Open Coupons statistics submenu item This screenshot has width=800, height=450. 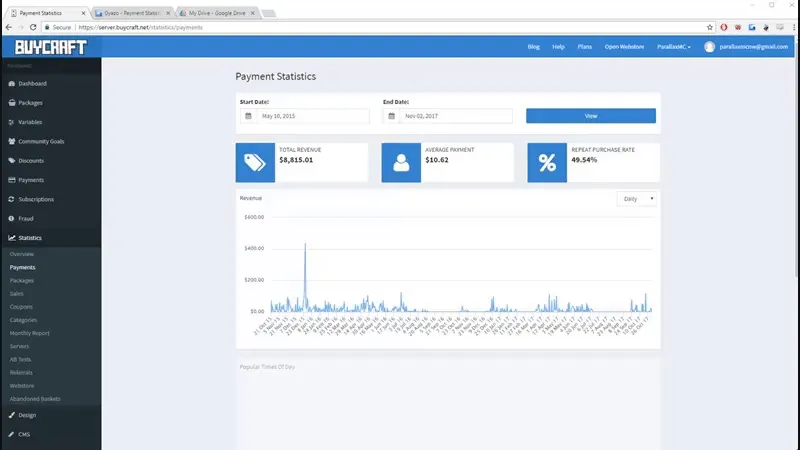(21, 307)
